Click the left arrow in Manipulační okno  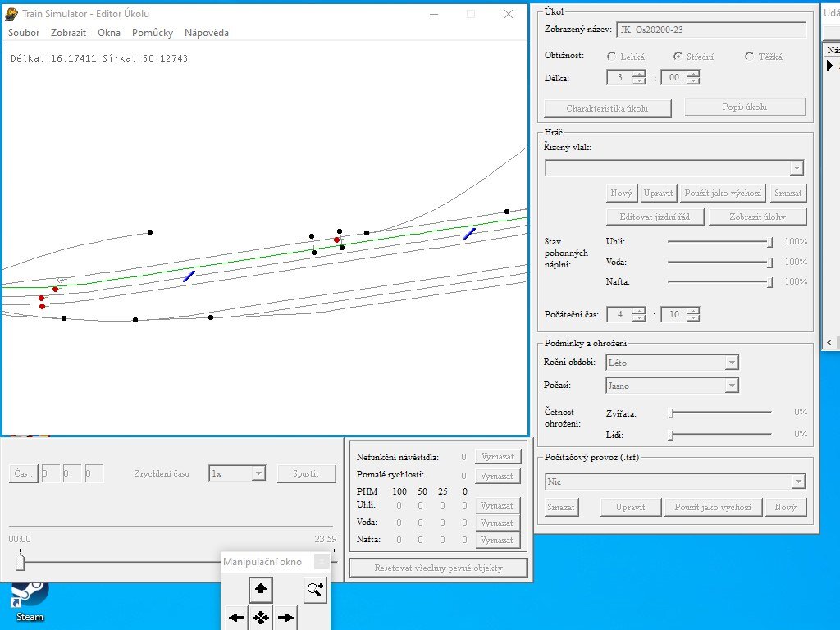(x=236, y=618)
